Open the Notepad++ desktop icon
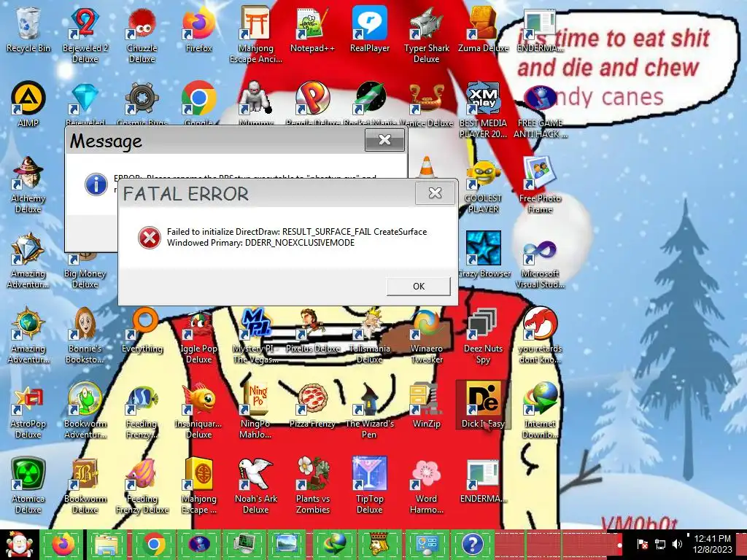Image resolution: width=747 pixels, height=560 pixels. (x=312, y=29)
